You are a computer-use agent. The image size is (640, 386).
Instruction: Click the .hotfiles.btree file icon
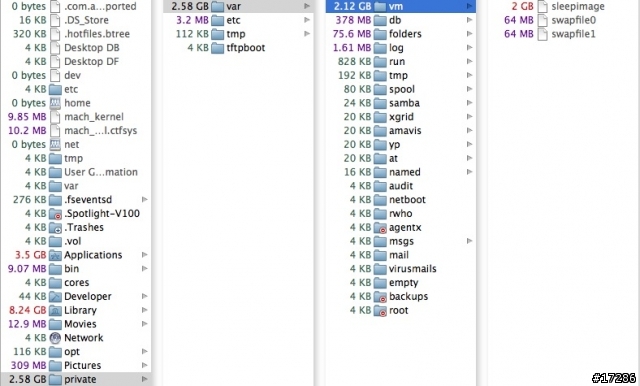point(55,34)
